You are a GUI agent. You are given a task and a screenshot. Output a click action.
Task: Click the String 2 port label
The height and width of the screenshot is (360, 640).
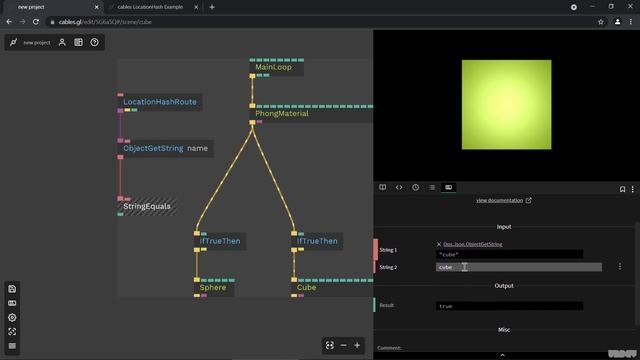(388, 267)
